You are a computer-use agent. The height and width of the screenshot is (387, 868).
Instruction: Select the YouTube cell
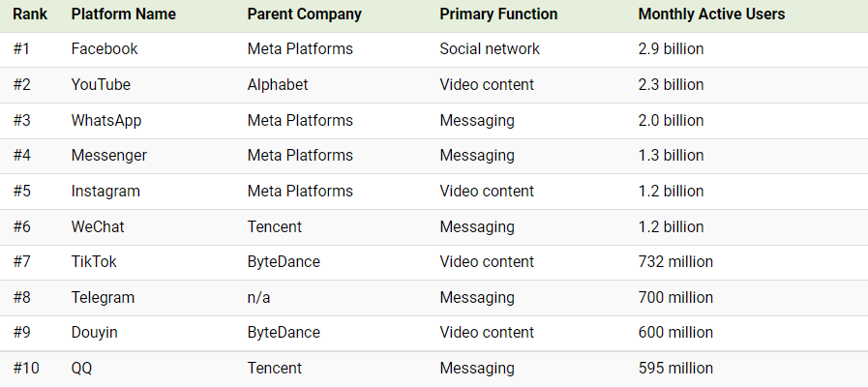101,85
